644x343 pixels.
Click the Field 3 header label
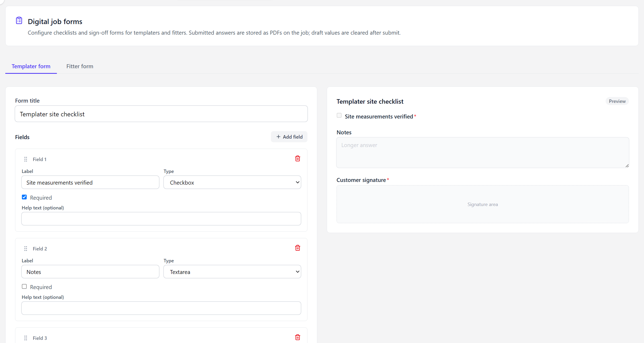tap(40, 338)
